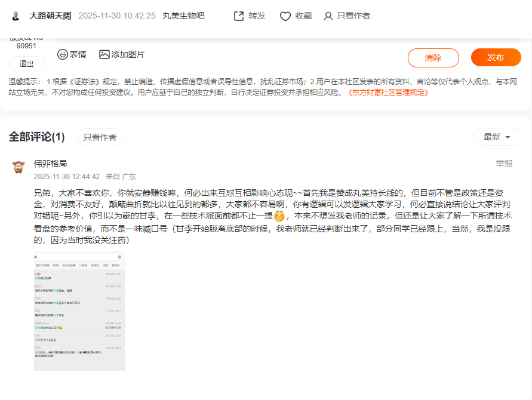The width and height of the screenshot is (532, 400).
Task: Click the user number 90951
Action: tap(26, 46)
